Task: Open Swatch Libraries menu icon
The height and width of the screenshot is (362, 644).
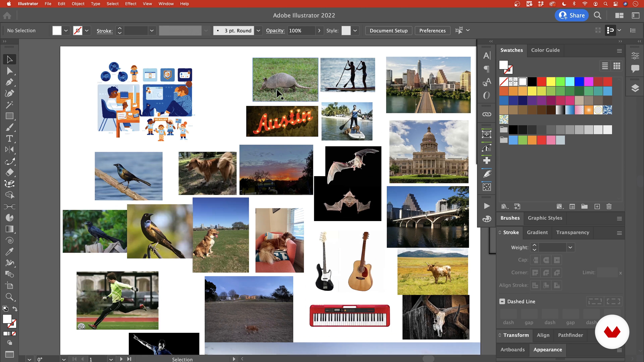Action: coord(504,206)
